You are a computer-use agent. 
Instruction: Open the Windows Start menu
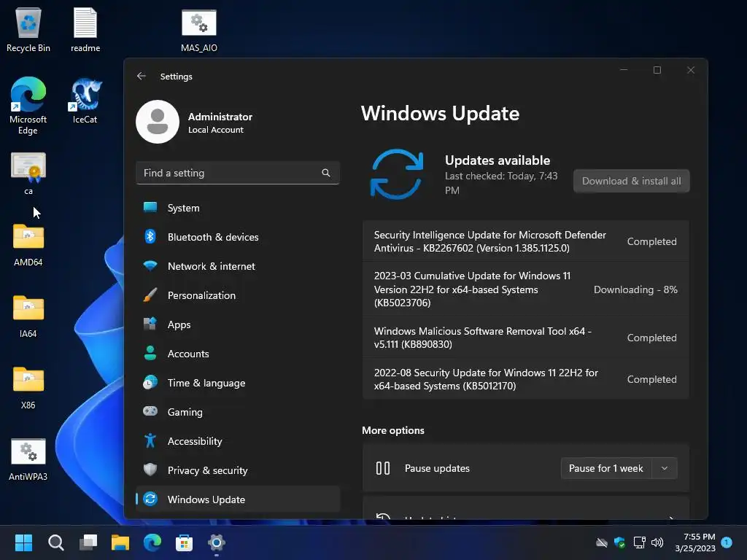click(x=23, y=542)
